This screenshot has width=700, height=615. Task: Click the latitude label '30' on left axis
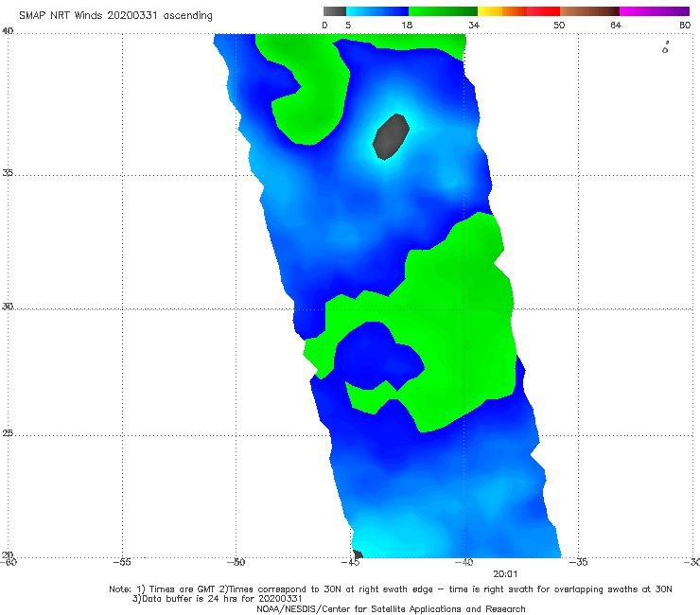tap(8, 307)
